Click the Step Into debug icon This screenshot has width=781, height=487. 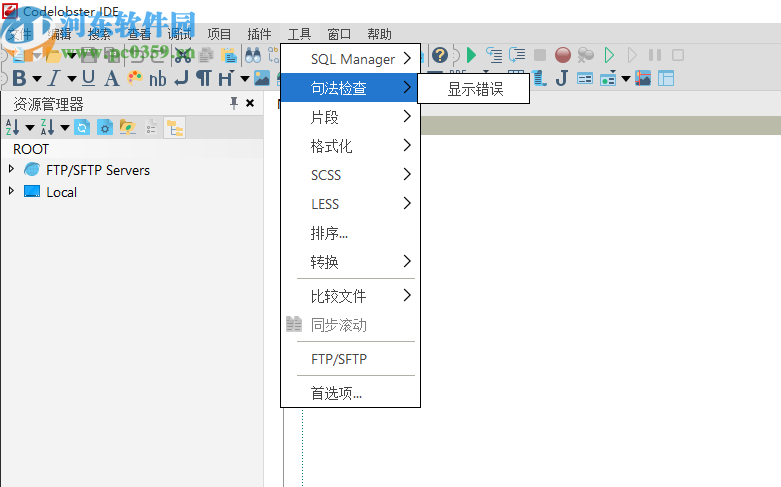tap(494, 55)
